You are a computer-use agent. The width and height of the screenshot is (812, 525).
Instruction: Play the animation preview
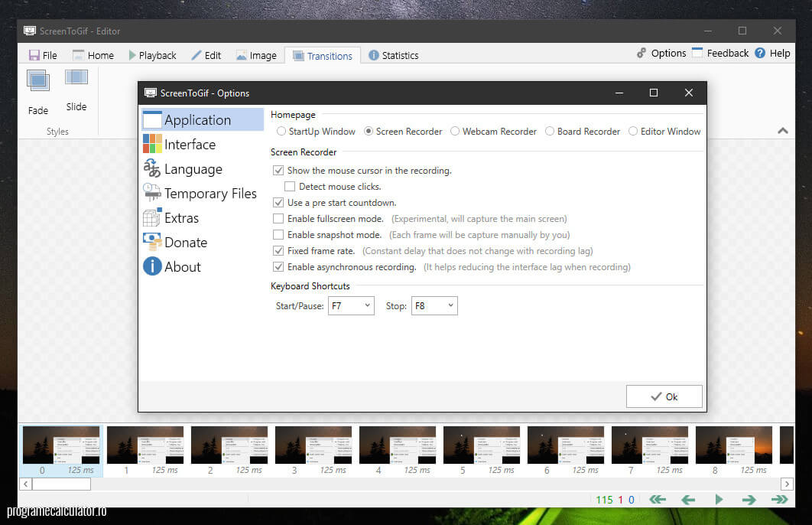719,500
